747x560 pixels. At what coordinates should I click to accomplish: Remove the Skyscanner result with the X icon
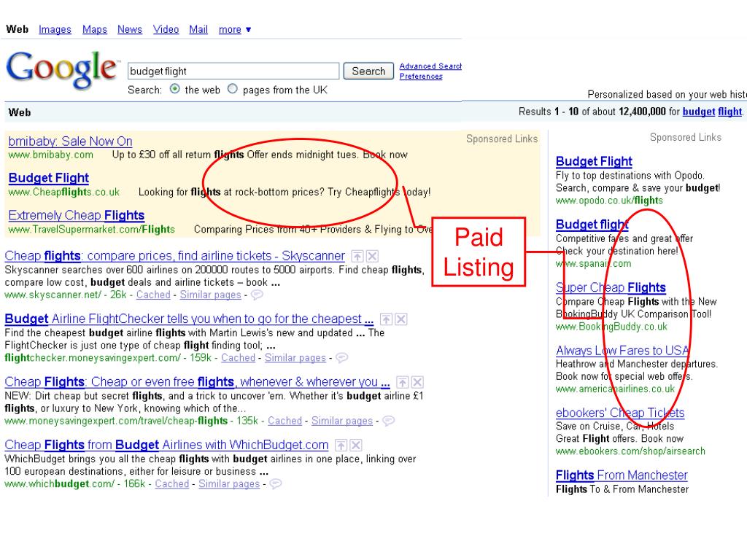click(373, 256)
